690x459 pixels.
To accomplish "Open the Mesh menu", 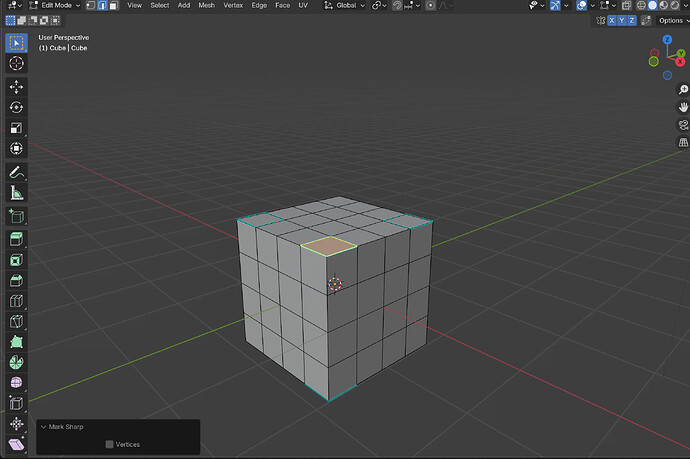I will tap(206, 5).
